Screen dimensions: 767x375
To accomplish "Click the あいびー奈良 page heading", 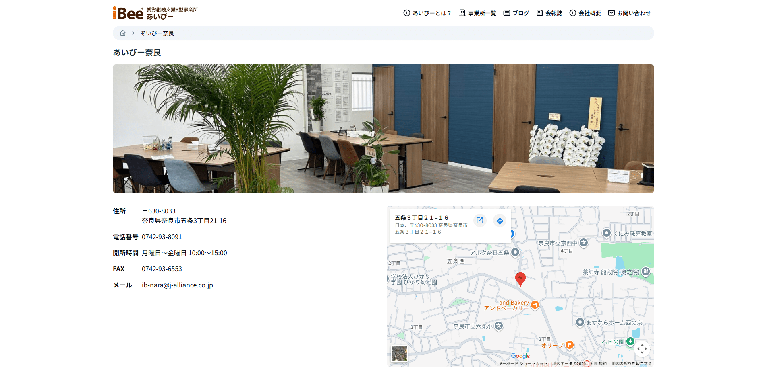I will [x=137, y=52].
